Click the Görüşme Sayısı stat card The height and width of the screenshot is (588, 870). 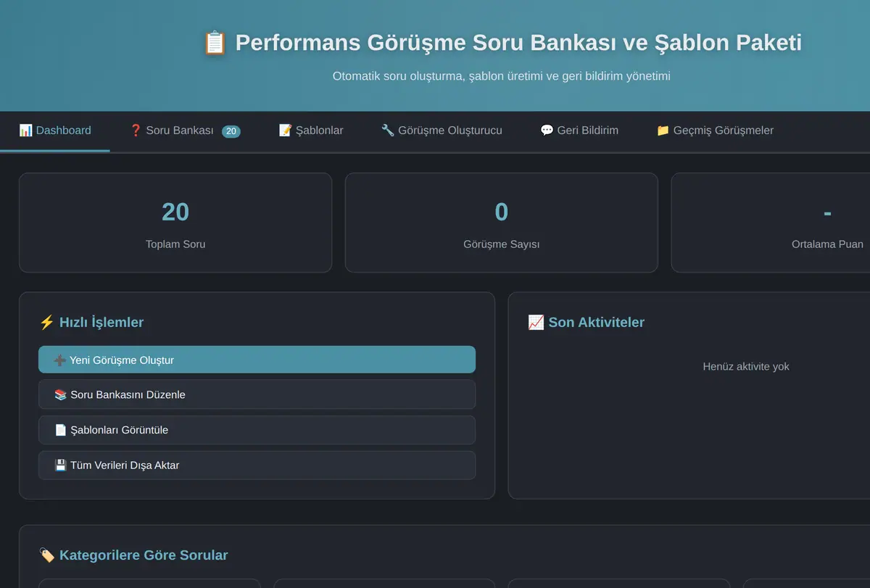(x=502, y=223)
